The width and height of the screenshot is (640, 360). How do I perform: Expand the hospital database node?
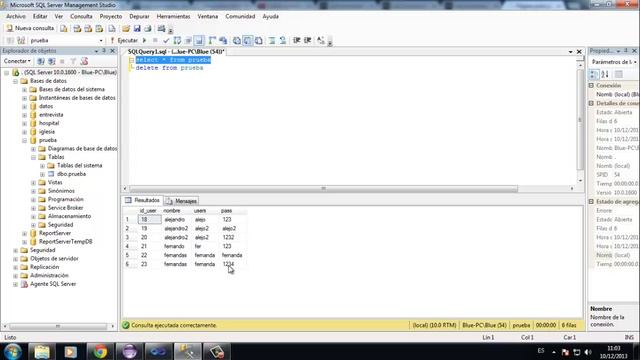pyautogui.click(x=24, y=123)
